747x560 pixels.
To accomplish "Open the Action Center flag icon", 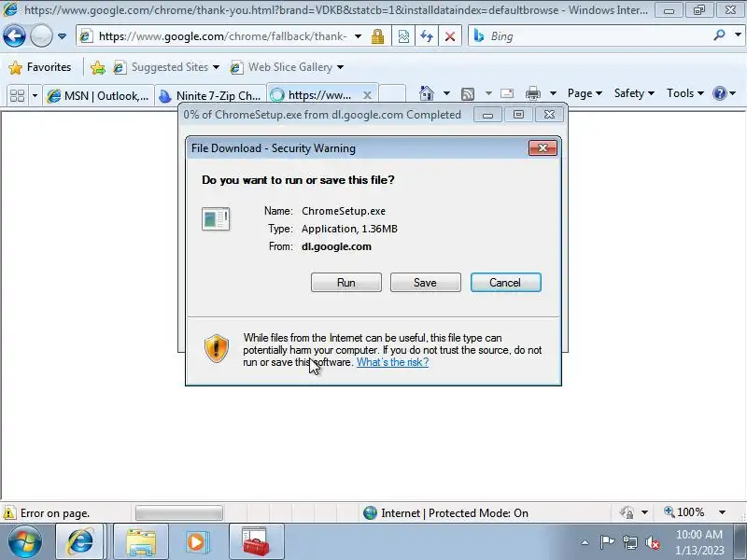I will tap(607, 542).
